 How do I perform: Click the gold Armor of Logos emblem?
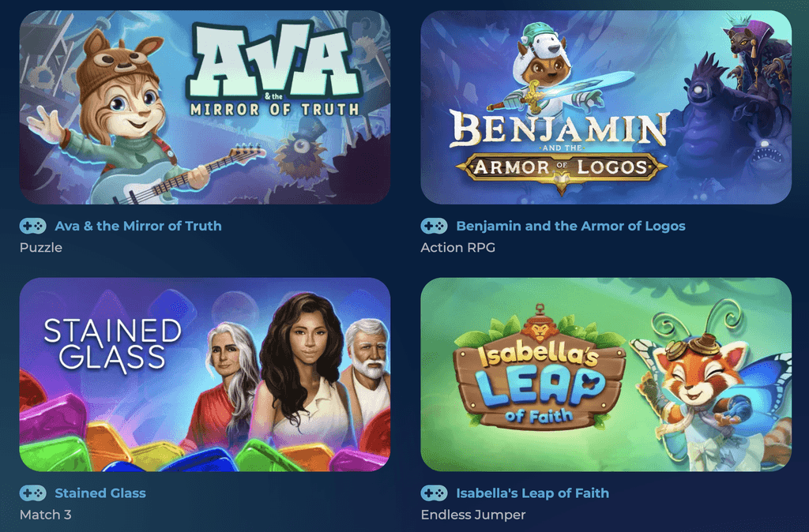561,169
